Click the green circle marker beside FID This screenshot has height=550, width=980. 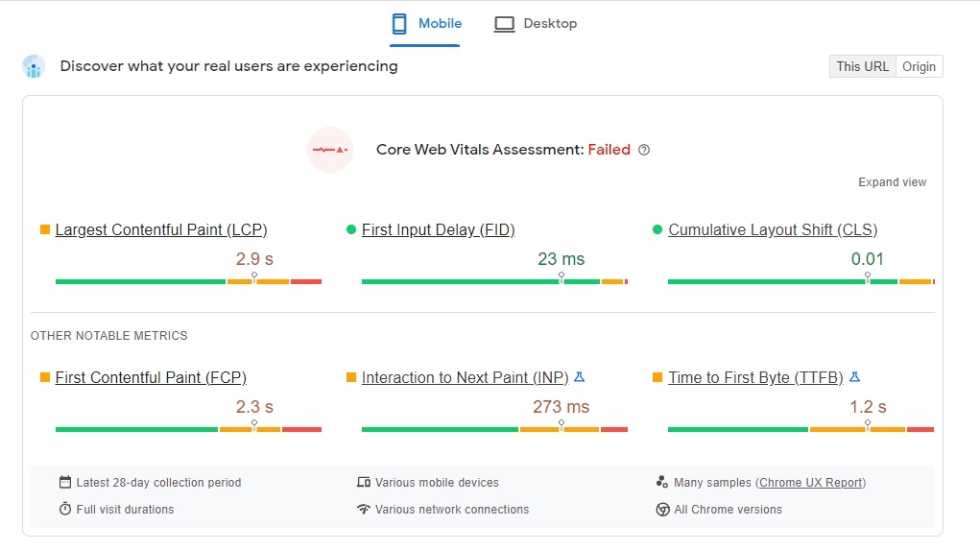[350, 229]
